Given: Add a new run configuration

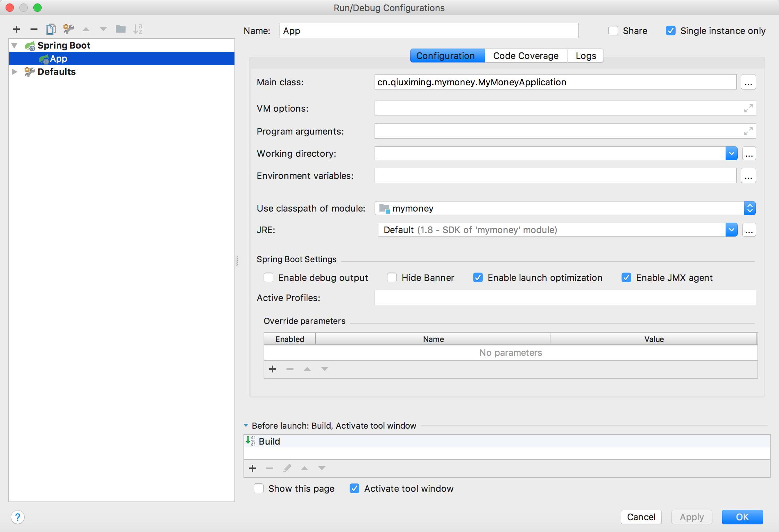Looking at the screenshot, I should click(16, 29).
